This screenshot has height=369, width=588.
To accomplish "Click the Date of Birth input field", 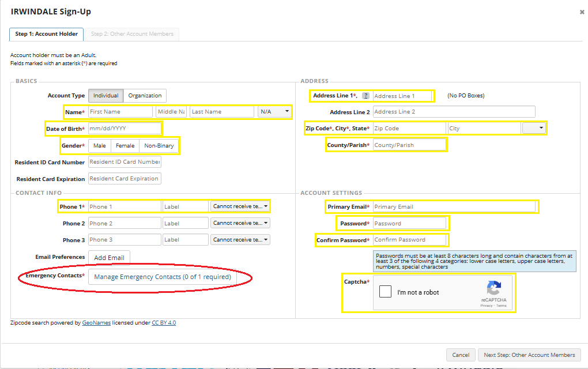I will [125, 129].
